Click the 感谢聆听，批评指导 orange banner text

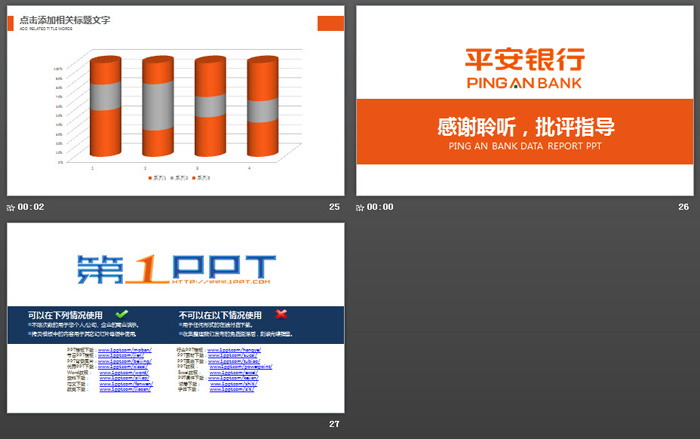[x=526, y=127]
